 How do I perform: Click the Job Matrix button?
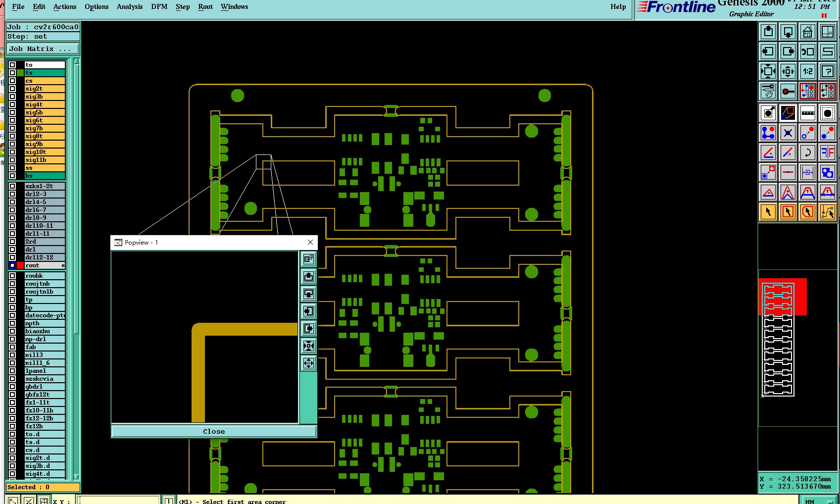point(43,49)
